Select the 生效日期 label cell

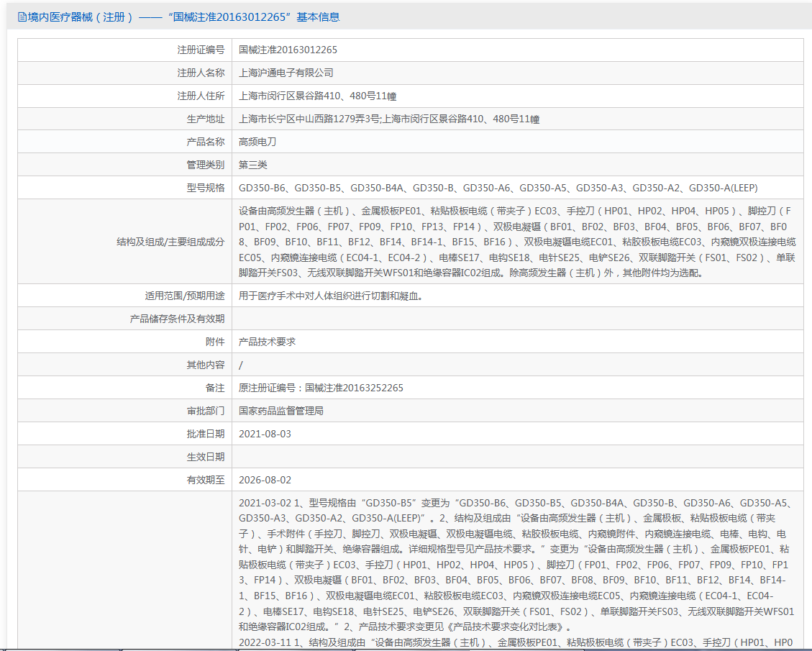(x=125, y=457)
